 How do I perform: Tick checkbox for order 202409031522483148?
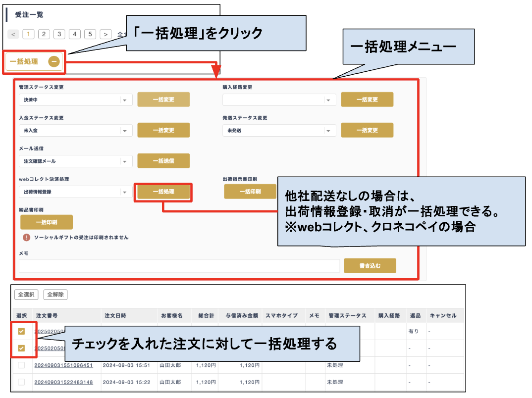coord(21,382)
